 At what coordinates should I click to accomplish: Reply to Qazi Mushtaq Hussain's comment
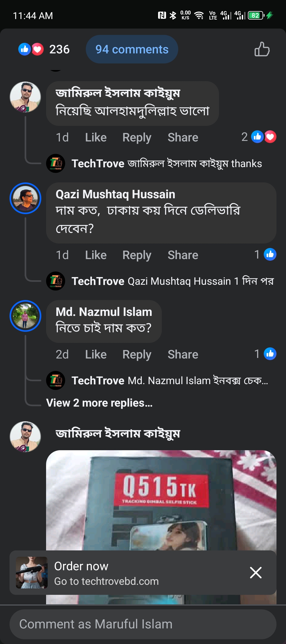click(x=137, y=255)
